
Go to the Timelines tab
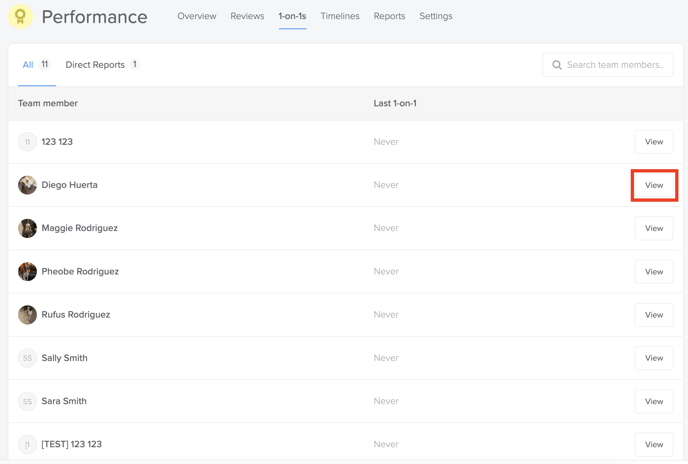click(340, 16)
